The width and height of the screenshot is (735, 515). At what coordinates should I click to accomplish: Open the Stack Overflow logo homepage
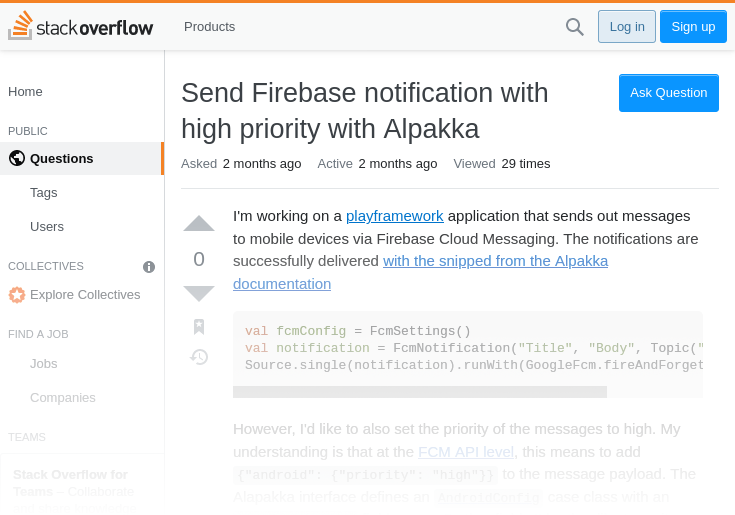pos(81,26)
